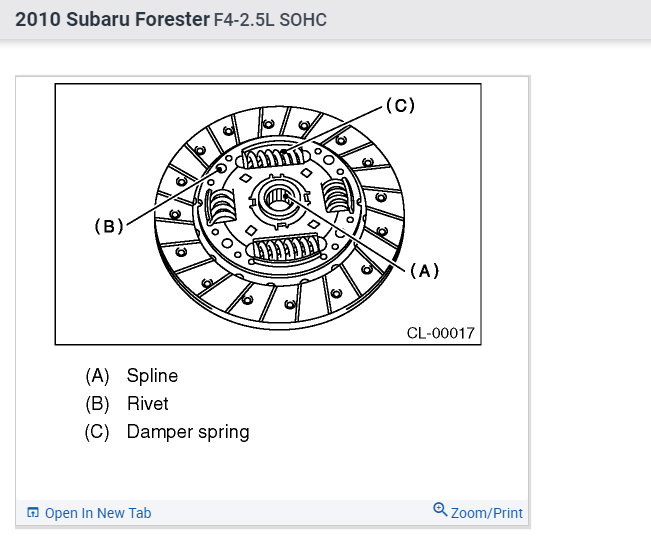
Task: Click the bottom damper spring in diagram
Action: (x=286, y=248)
